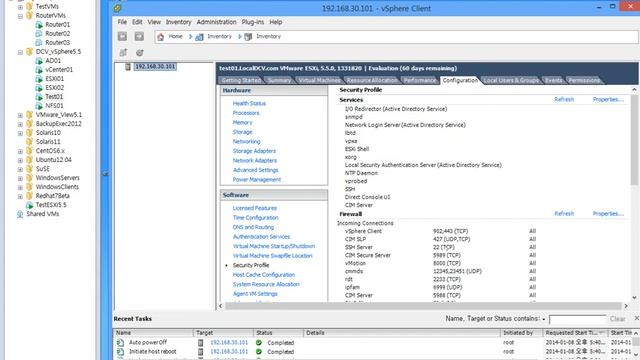Image resolution: width=640 pixels, height=360 pixels.
Task: Collapse the RouterVMs folder
Action: [20, 16]
